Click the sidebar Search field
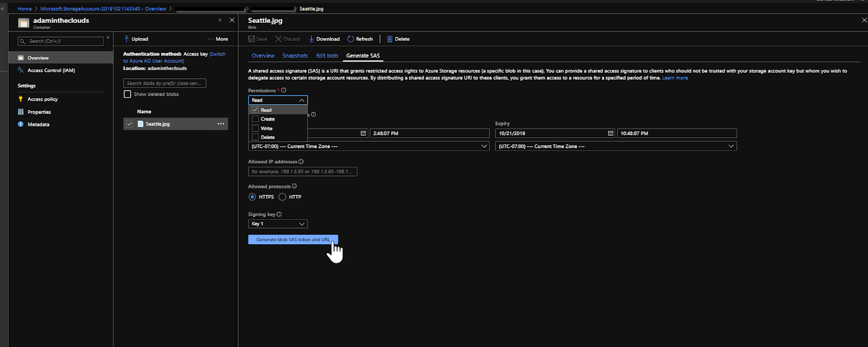 click(x=61, y=41)
